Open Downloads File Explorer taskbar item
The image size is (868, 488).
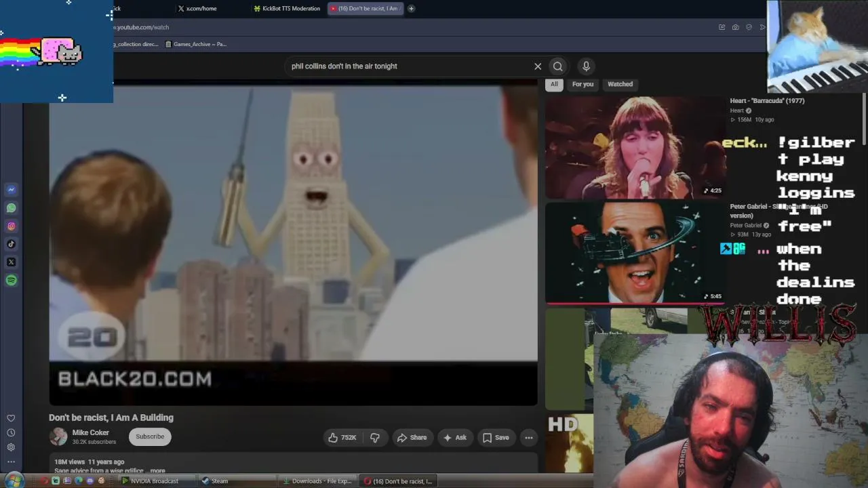tap(317, 481)
